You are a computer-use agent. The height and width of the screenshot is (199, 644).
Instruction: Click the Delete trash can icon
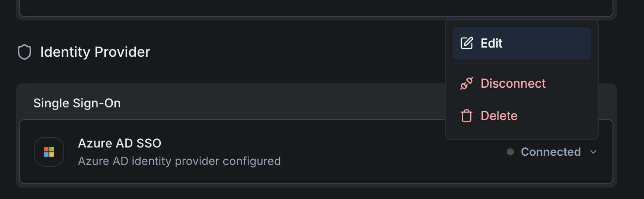[467, 116]
